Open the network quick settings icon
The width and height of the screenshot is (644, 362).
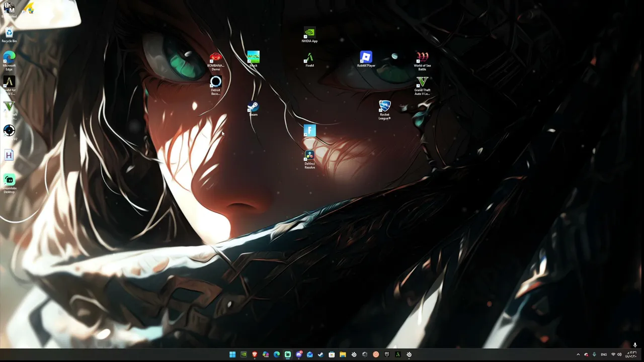(x=613, y=354)
